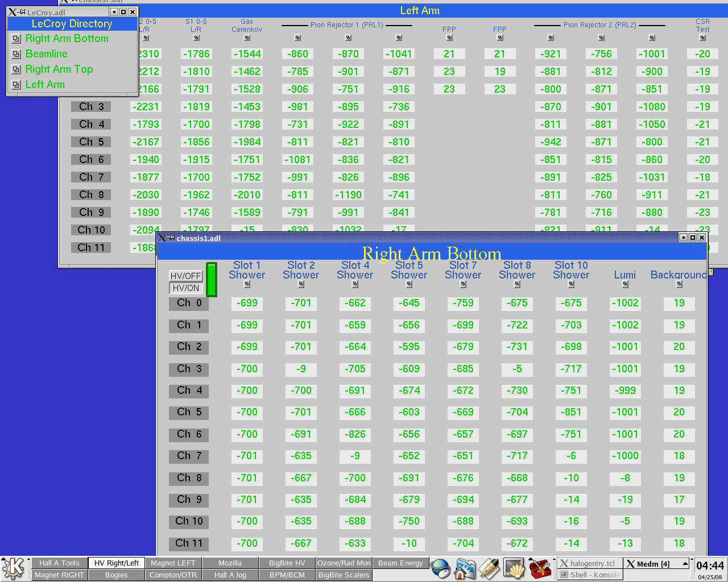Viewport: 728px width, 582px height.
Task: Switch to Mozilla taskbar tab
Action: pyautogui.click(x=230, y=563)
